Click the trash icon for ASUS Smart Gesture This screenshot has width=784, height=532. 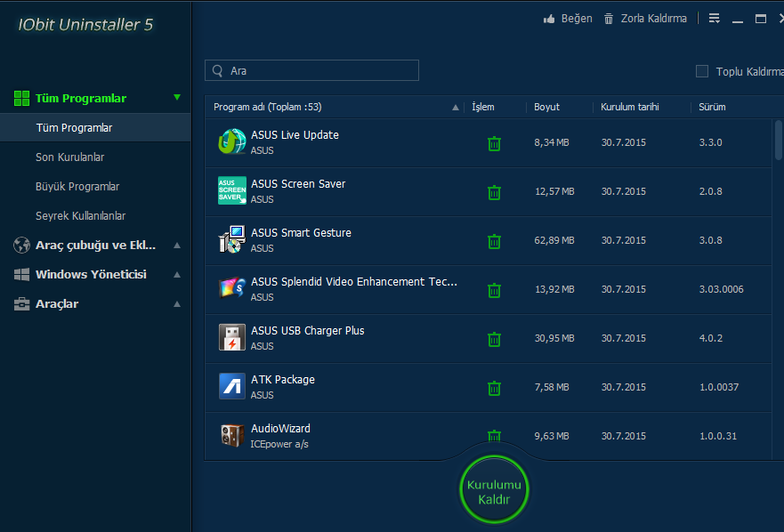494,241
